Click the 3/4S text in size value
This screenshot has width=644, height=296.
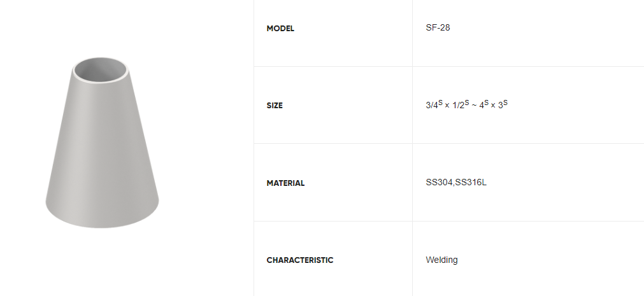pos(434,104)
